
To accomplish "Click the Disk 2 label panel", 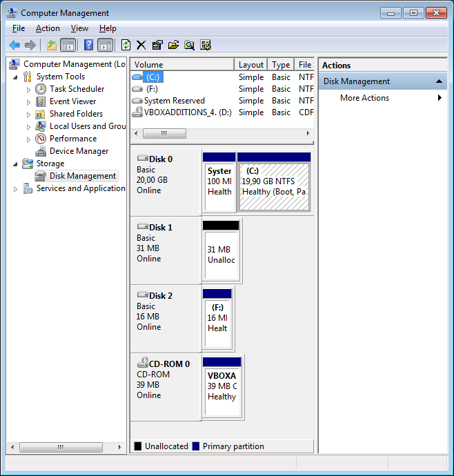I will pyautogui.click(x=166, y=319).
